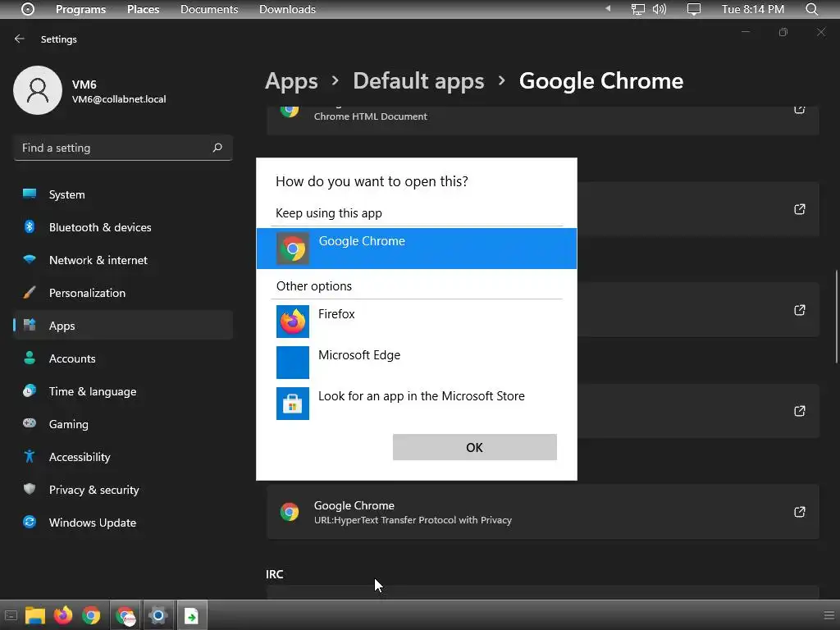Click the circular system logo icon
This screenshot has height=630, width=840.
click(x=28, y=9)
